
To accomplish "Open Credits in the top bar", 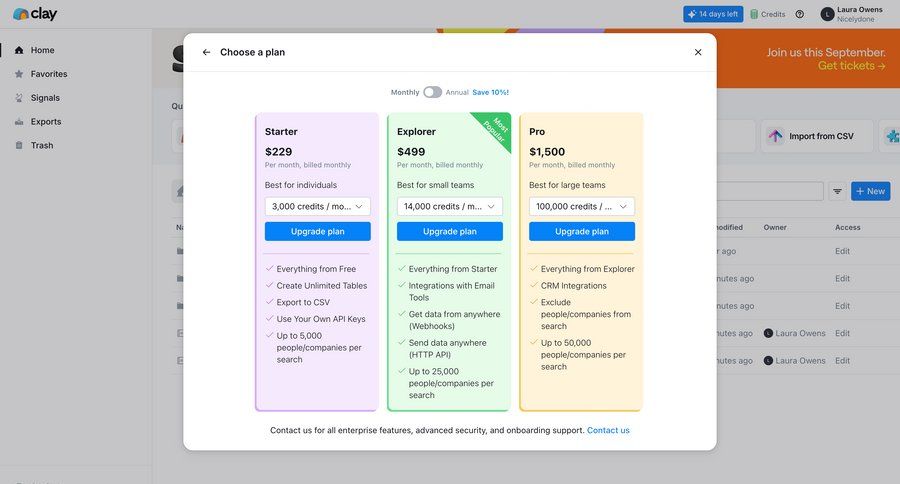I will click(767, 14).
